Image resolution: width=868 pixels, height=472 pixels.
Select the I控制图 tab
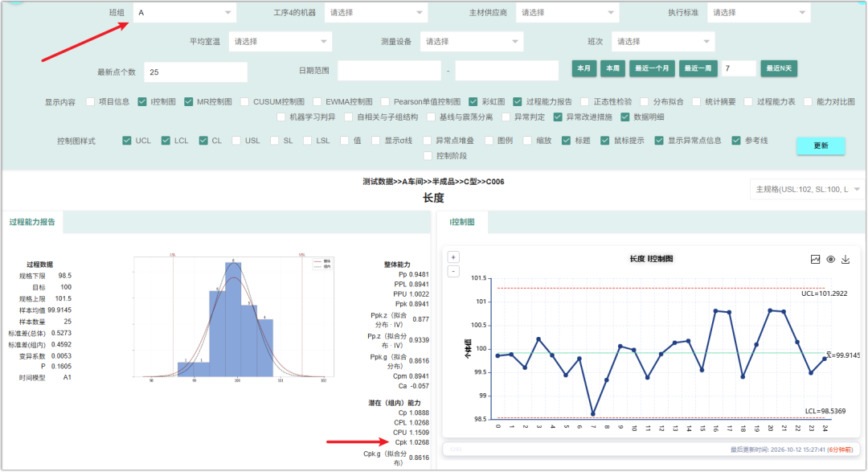click(x=462, y=222)
